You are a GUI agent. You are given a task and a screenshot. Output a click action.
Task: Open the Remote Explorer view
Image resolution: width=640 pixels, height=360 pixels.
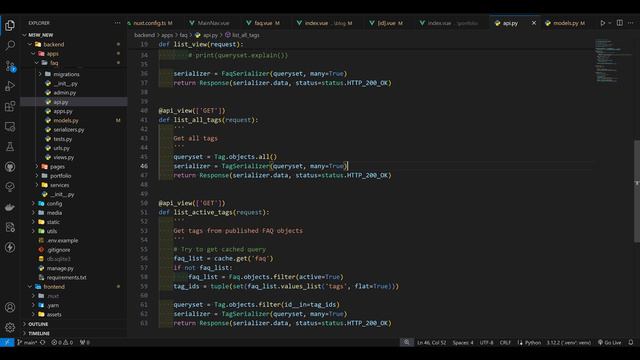tap(10, 127)
